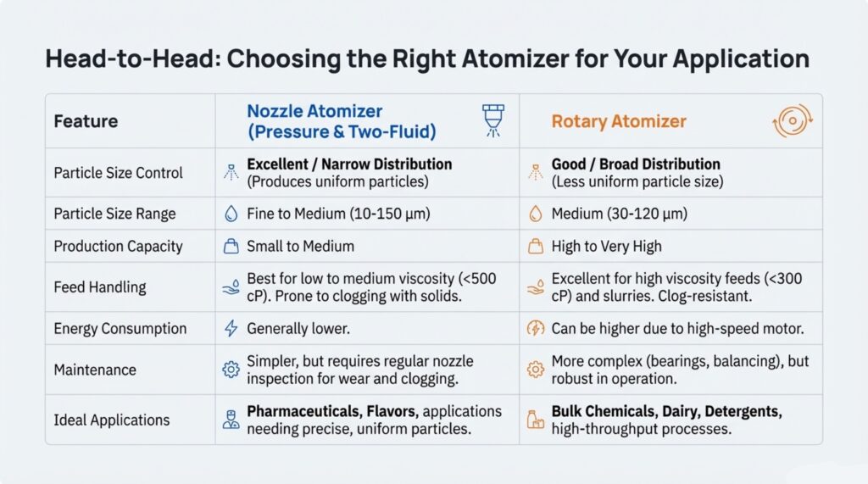Click the blue bag icon beside Small to Medium

point(231,247)
